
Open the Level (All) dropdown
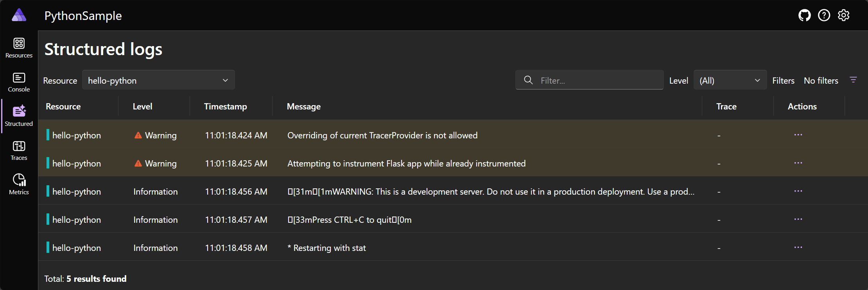(x=730, y=80)
